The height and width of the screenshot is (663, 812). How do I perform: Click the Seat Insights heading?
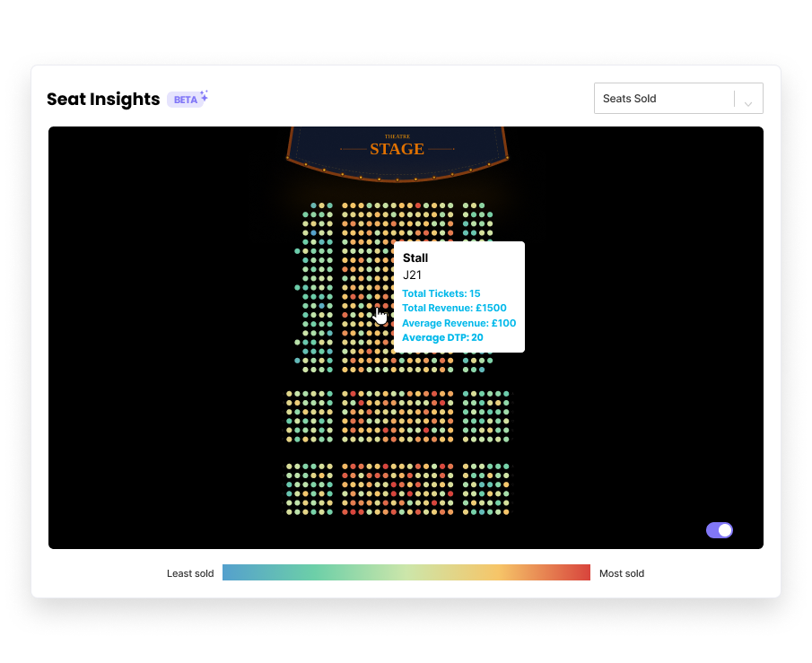coord(103,99)
